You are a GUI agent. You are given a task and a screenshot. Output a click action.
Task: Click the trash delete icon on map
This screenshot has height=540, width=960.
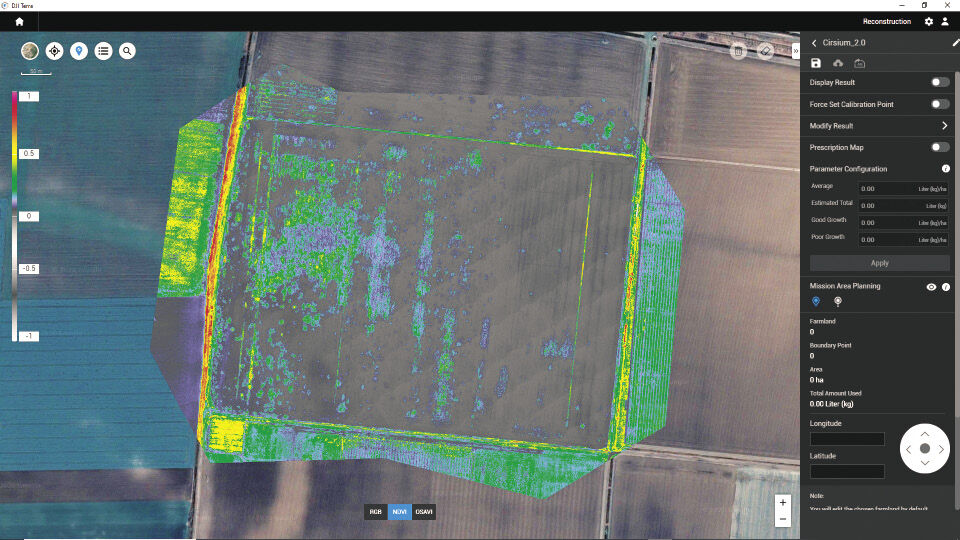[738, 51]
